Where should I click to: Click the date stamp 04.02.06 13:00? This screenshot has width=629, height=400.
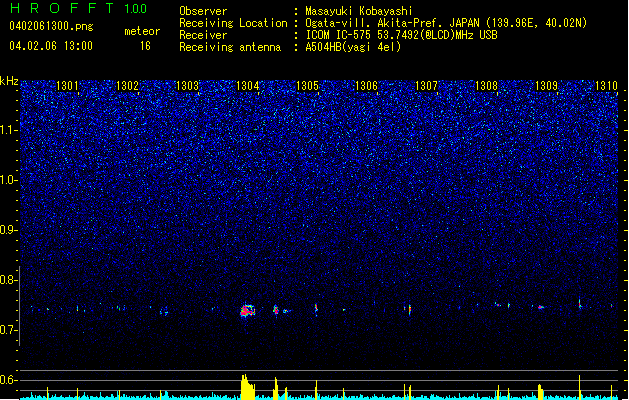coord(51,46)
